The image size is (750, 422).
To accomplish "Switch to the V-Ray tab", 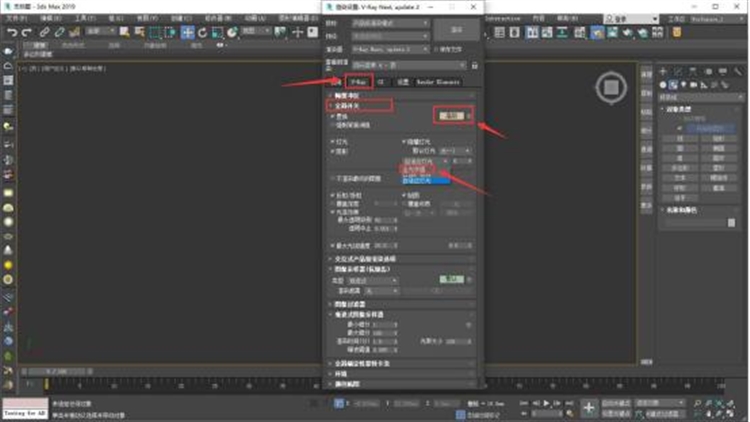I will pyautogui.click(x=359, y=82).
